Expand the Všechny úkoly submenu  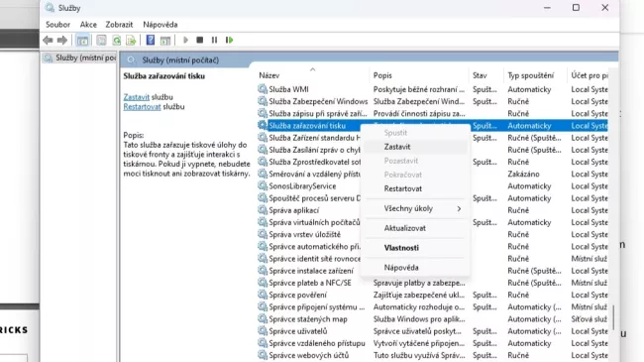416,208
